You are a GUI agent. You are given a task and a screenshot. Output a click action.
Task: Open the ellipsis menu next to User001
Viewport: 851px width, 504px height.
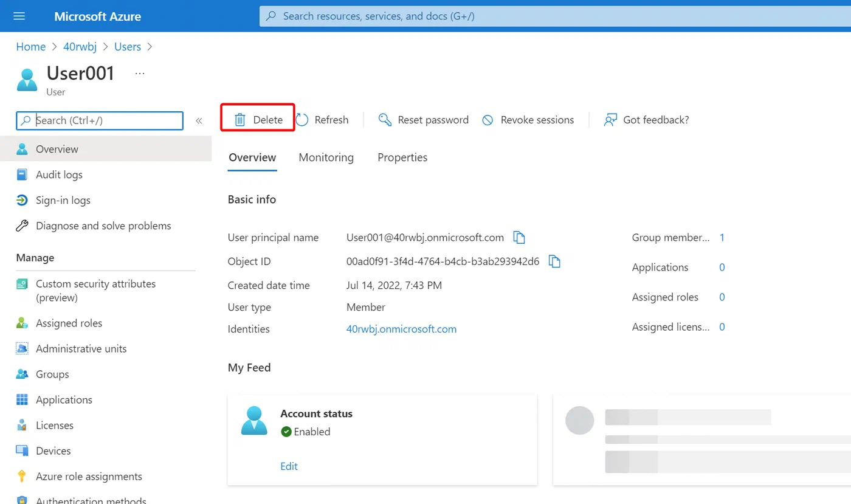tap(140, 74)
